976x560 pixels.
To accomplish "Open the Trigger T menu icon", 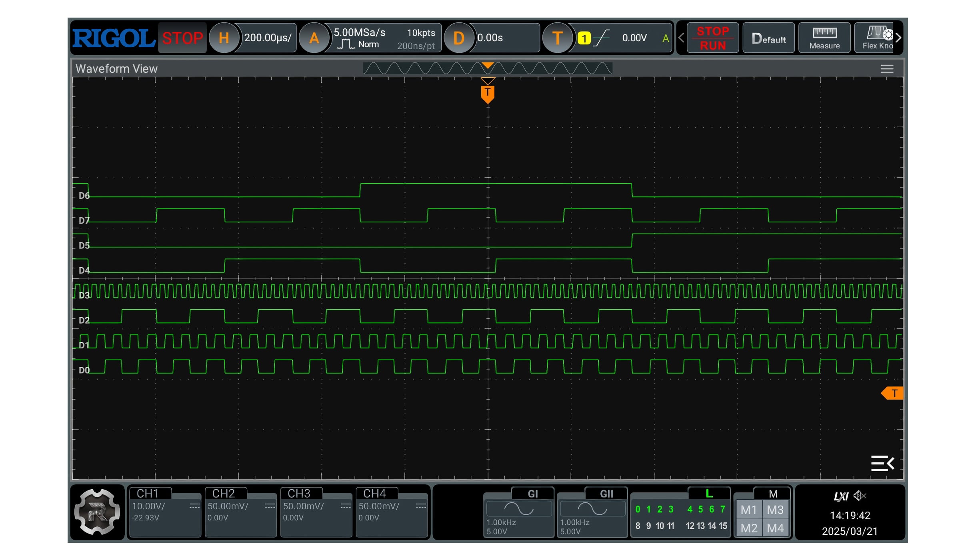I will [x=558, y=38].
